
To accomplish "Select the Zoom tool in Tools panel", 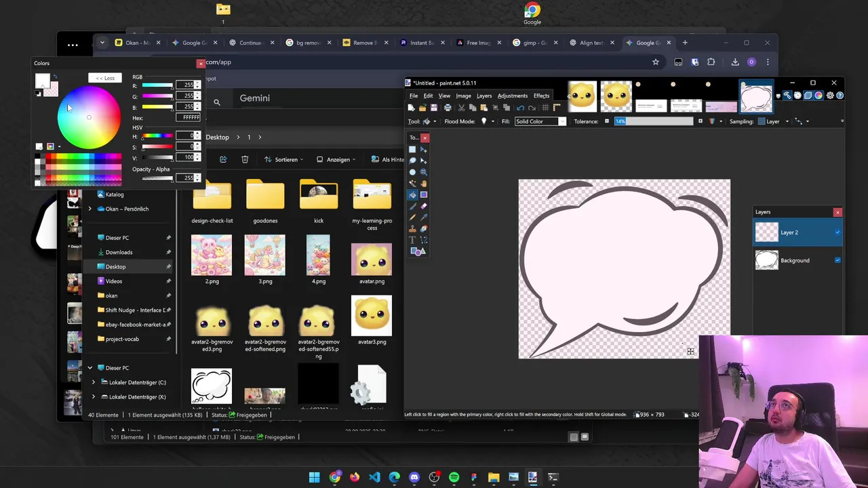I will pos(424,172).
